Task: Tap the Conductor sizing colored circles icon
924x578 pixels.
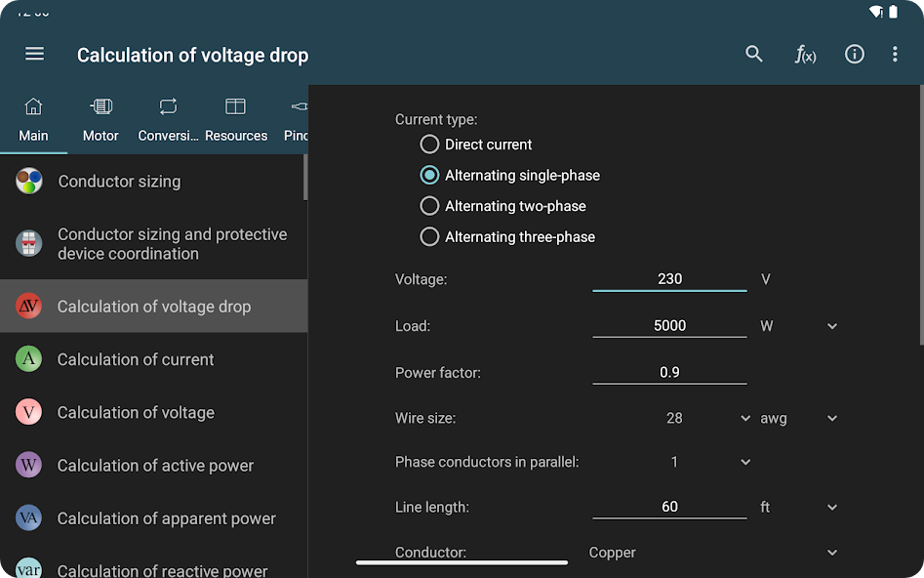Action: point(29,181)
